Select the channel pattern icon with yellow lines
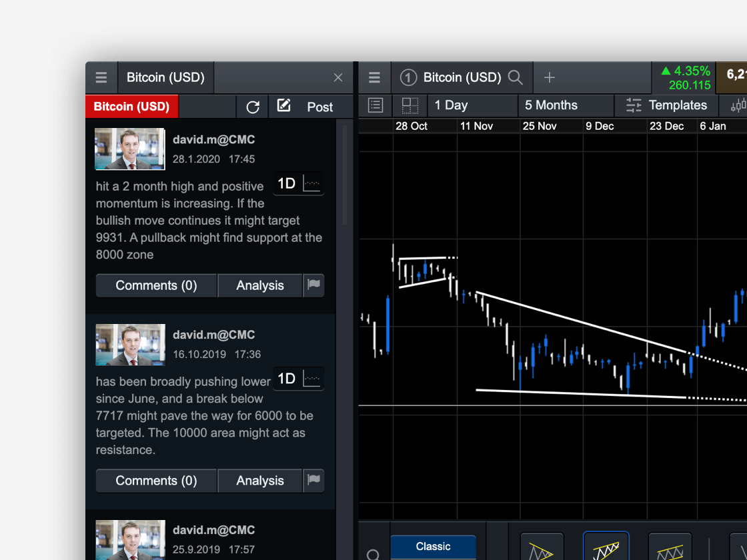747x560 pixels. click(x=670, y=547)
